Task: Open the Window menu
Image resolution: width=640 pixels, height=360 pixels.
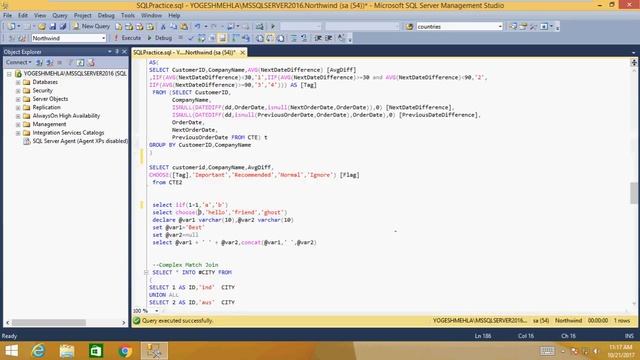Action: tap(151, 16)
